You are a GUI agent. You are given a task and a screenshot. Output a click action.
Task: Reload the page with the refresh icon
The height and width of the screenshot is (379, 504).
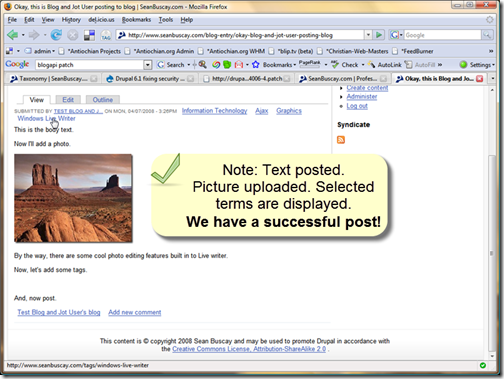[56, 35]
